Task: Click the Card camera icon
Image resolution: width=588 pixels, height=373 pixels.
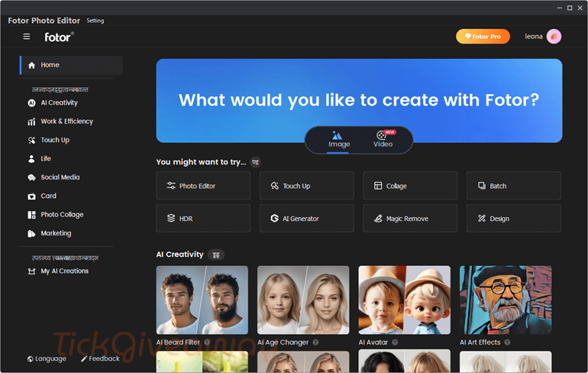Action: [31, 196]
